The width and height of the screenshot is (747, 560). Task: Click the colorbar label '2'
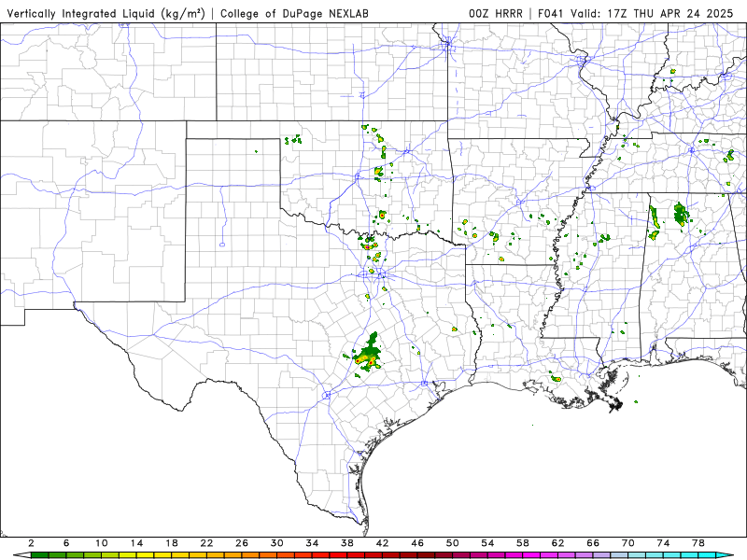click(31, 543)
